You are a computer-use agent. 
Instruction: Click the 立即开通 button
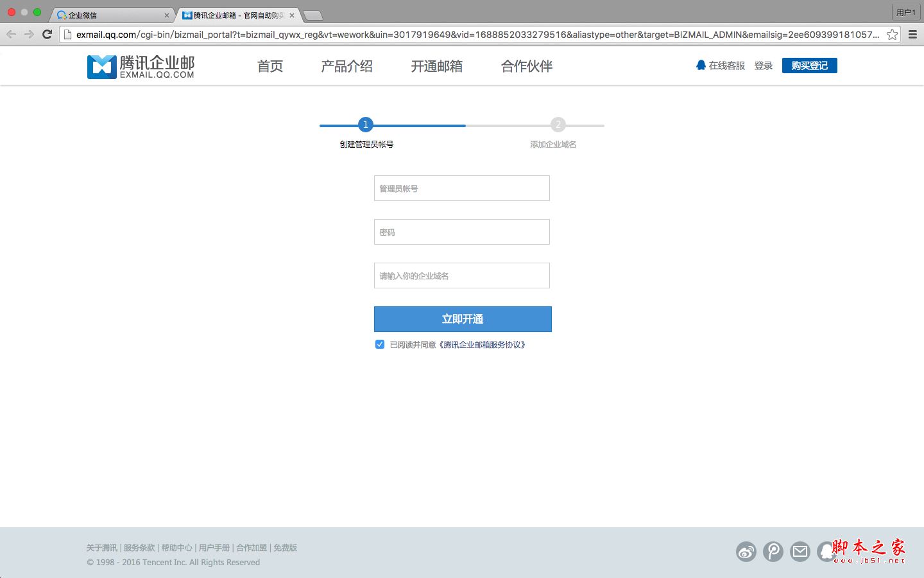point(462,319)
